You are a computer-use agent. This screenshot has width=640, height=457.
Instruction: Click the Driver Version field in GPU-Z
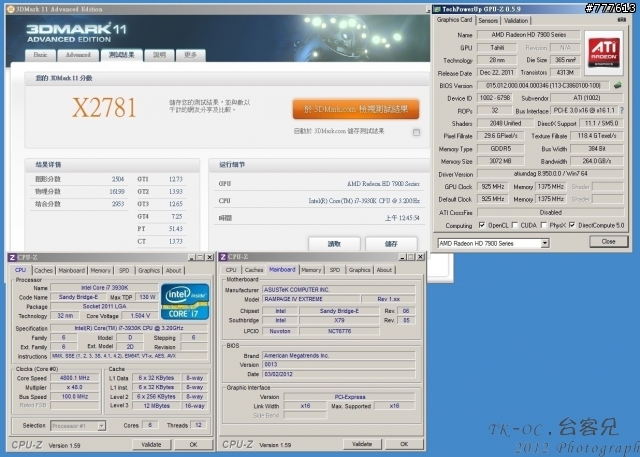pyautogui.click(x=550, y=174)
